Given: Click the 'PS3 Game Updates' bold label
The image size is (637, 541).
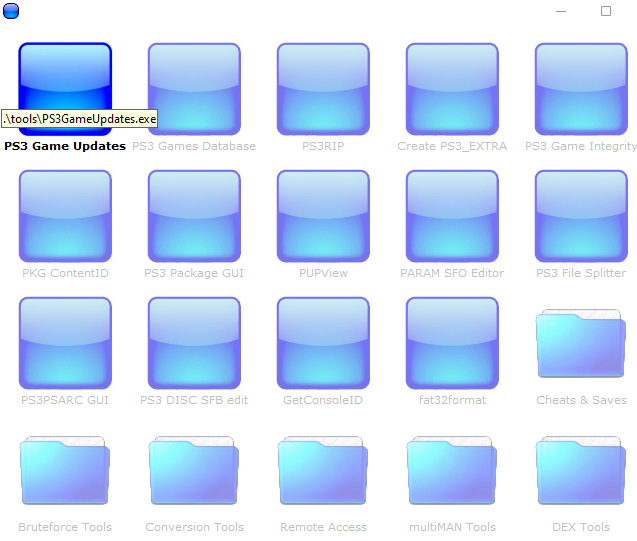Looking at the screenshot, I should (65, 146).
